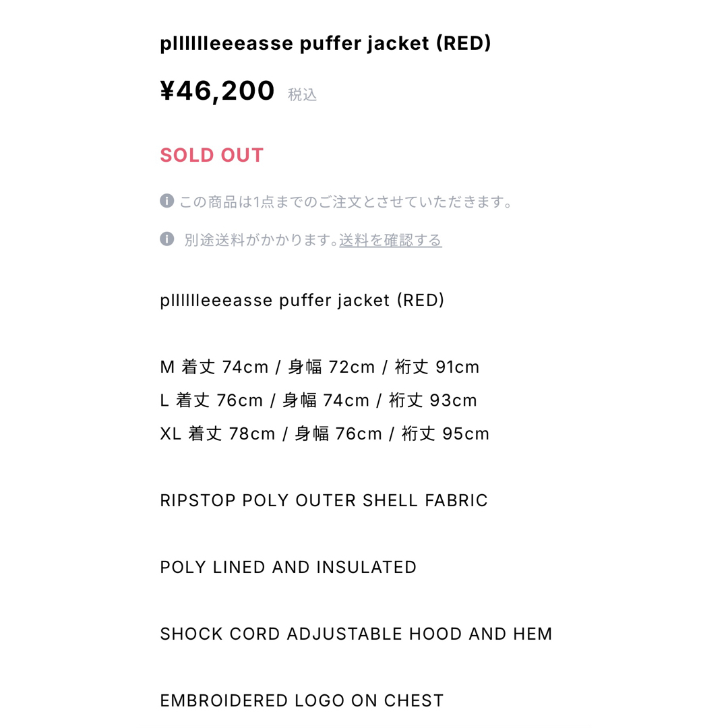Click the 着丈 76cm length measurement
This screenshot has height=728, width=728.
pyautogui.click(x=219, y=400)
